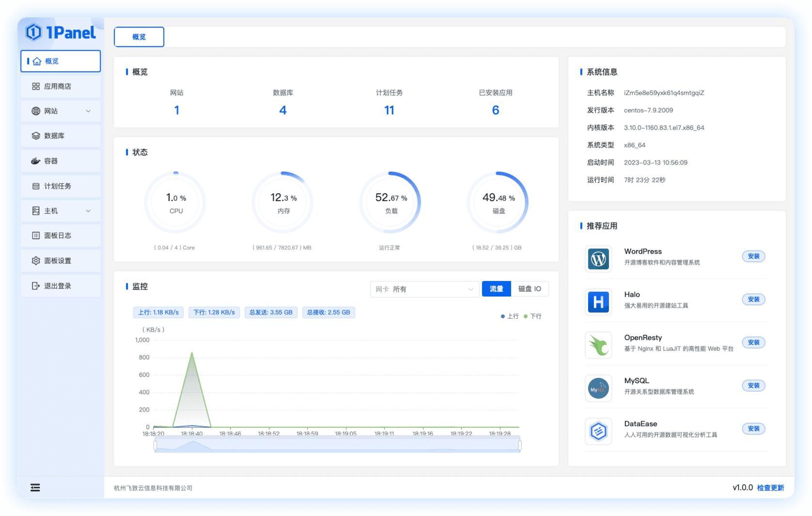Open 计划任务 scheduled tasks menu item
This screenshot has width=812, height=516.
[58, 186]
